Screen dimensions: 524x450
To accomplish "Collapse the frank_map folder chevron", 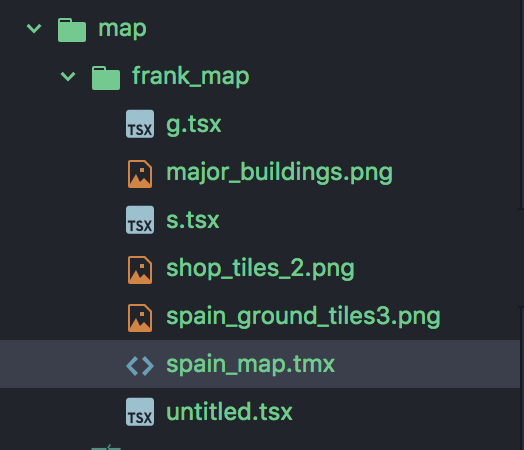I will (68, 77).
